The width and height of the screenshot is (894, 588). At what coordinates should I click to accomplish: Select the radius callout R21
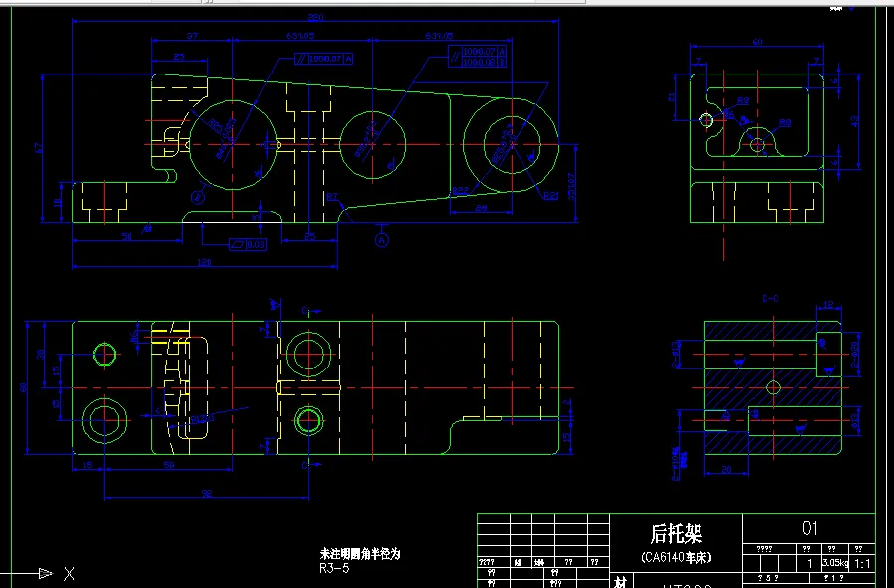coord(550,194)
